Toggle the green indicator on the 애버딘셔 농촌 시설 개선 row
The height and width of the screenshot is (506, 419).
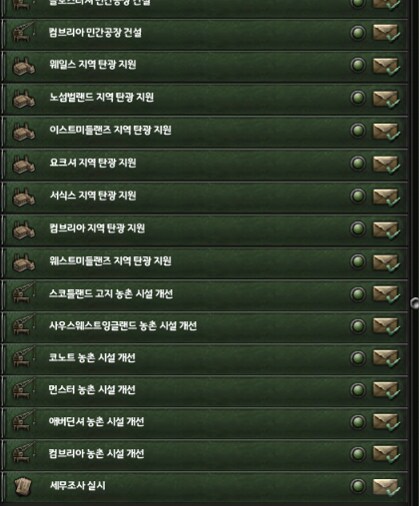coord(358,422)
